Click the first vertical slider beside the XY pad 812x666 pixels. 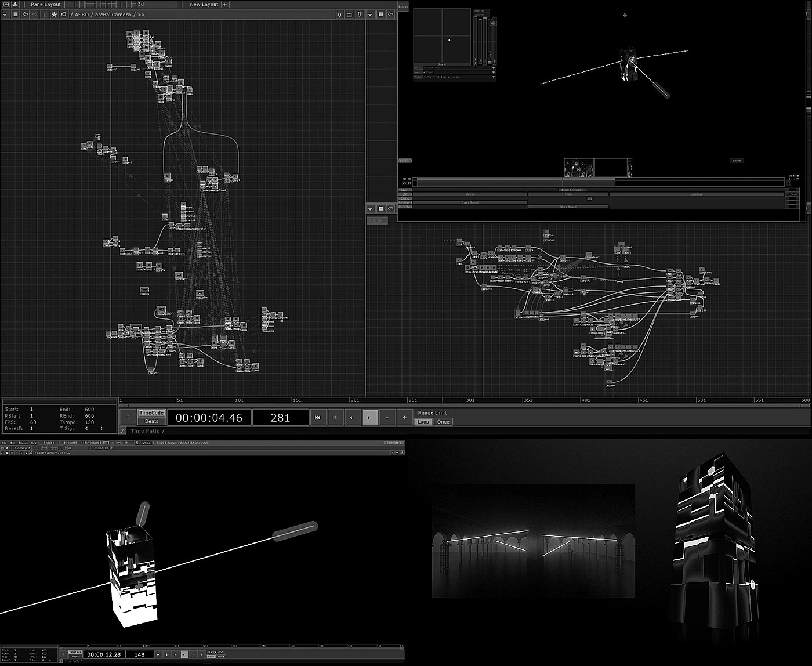pos(475,41)
